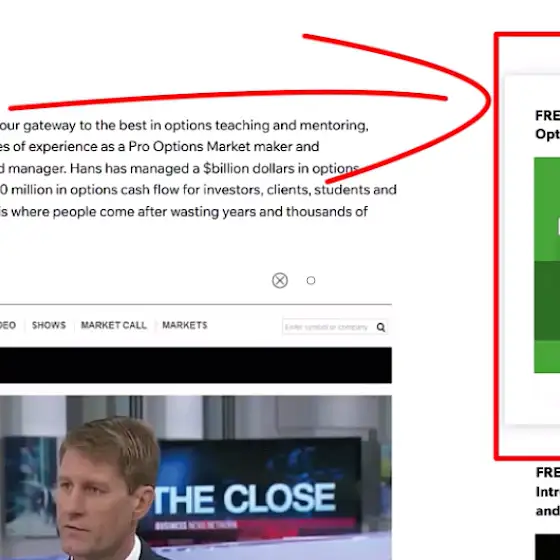Play 'The Close' video thumbnail

196,478
